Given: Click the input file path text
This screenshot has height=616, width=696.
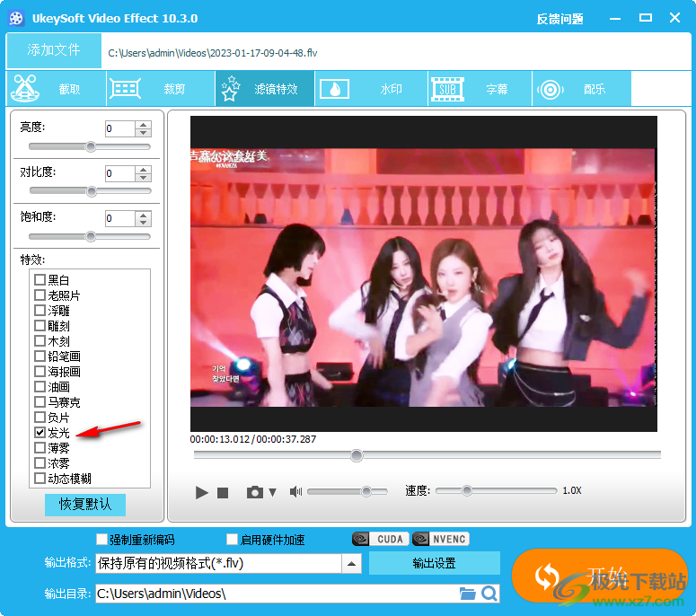Looking at the screenshot, I should [213, 53].
